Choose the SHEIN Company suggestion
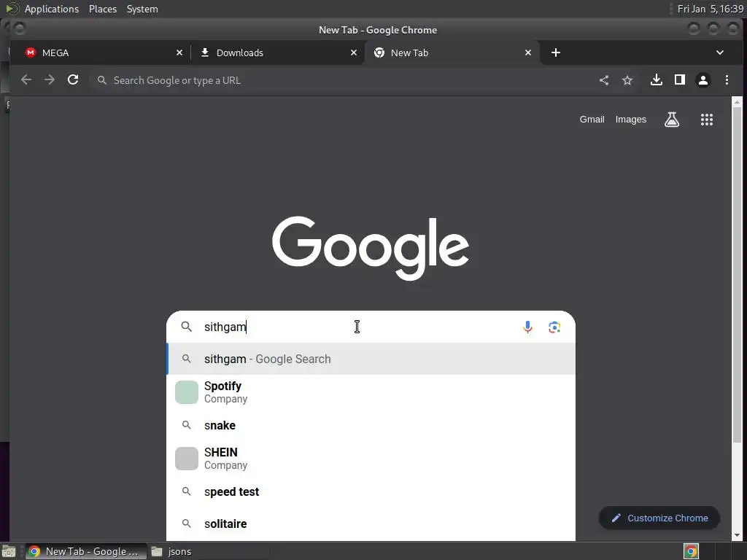Image resolution: width=747 pixels, height=560 pixels. 371,459
